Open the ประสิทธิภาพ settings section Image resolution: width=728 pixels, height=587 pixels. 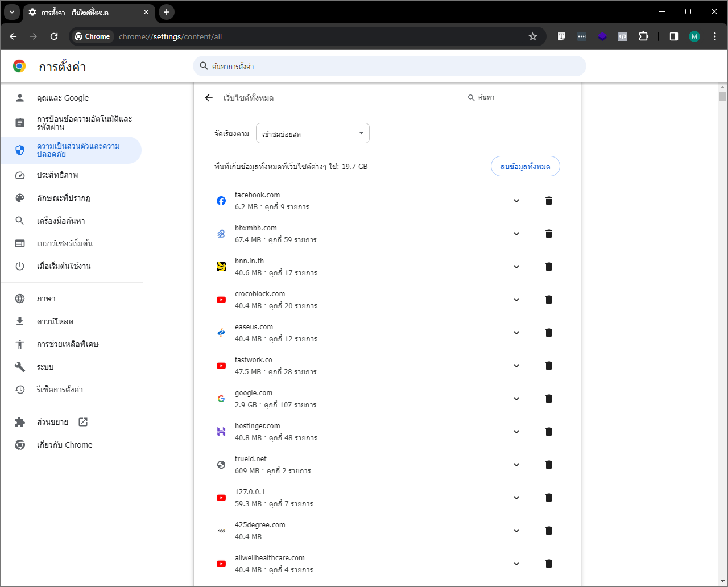tap(57, 175)
